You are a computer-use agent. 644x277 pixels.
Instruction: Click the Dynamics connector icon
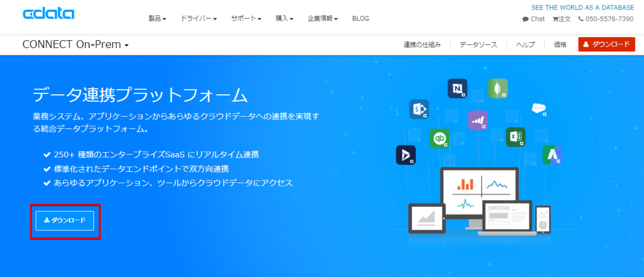(406, 155)
